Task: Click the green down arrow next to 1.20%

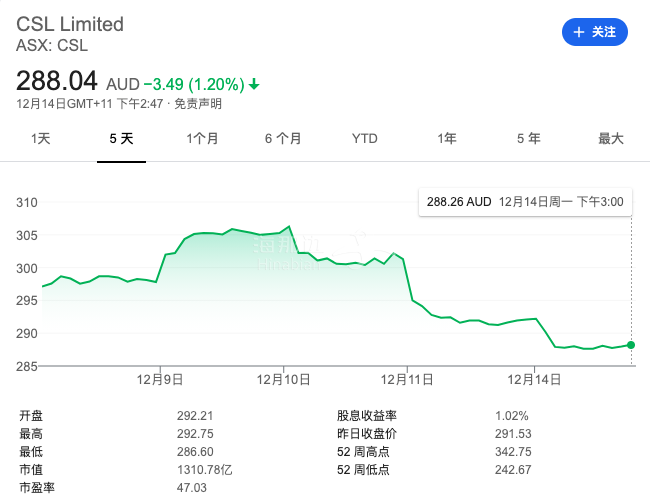Action: click(254, 85)
